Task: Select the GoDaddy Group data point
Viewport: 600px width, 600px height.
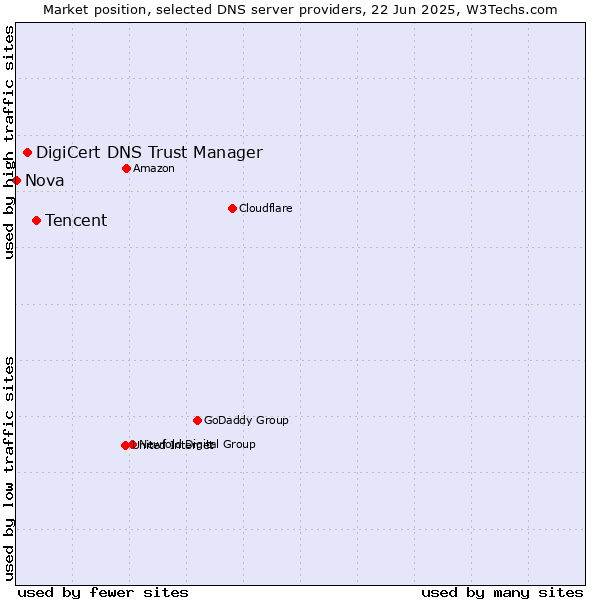Action: coord(197,421)
